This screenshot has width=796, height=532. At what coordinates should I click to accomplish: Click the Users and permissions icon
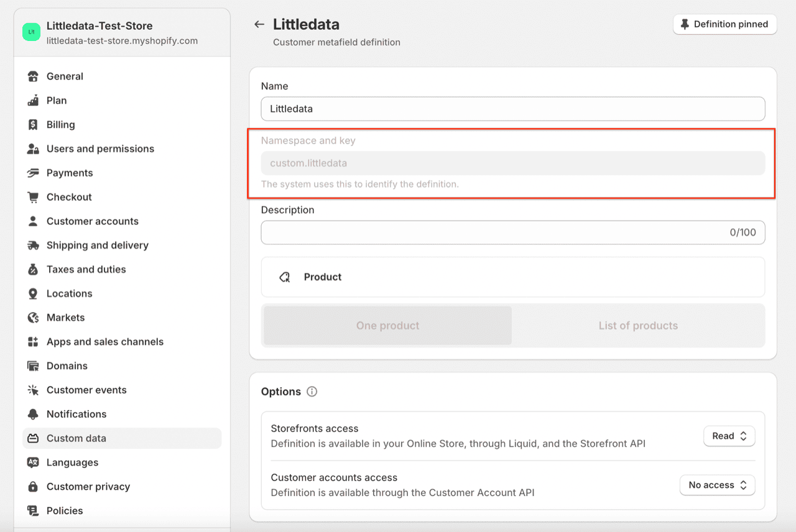(x=34, y=149)
